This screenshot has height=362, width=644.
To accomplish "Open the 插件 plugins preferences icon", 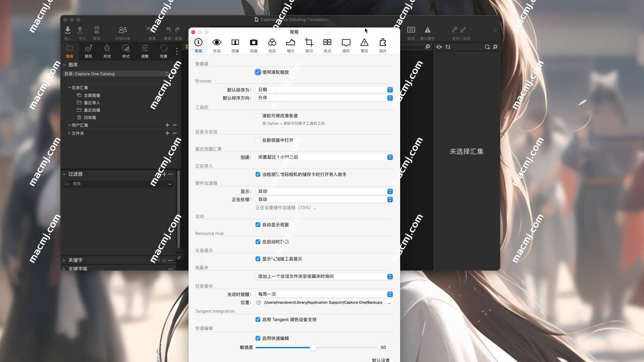I will click(x=383, y=46).
